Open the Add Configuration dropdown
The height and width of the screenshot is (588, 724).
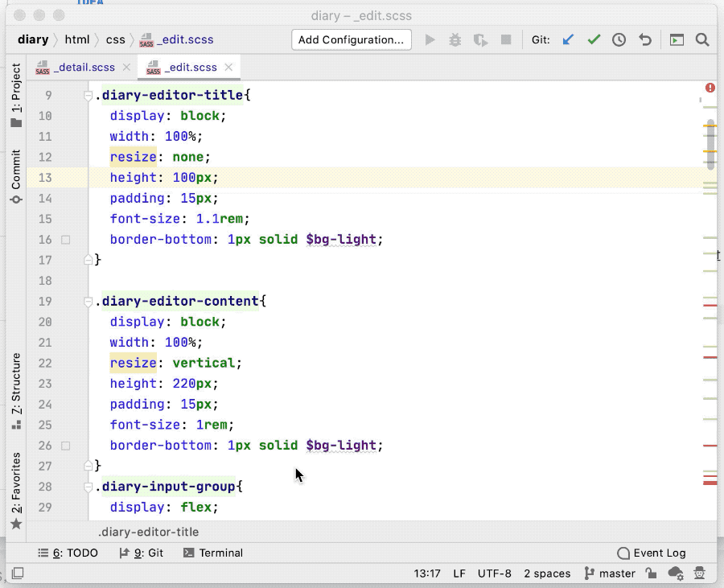351,39
